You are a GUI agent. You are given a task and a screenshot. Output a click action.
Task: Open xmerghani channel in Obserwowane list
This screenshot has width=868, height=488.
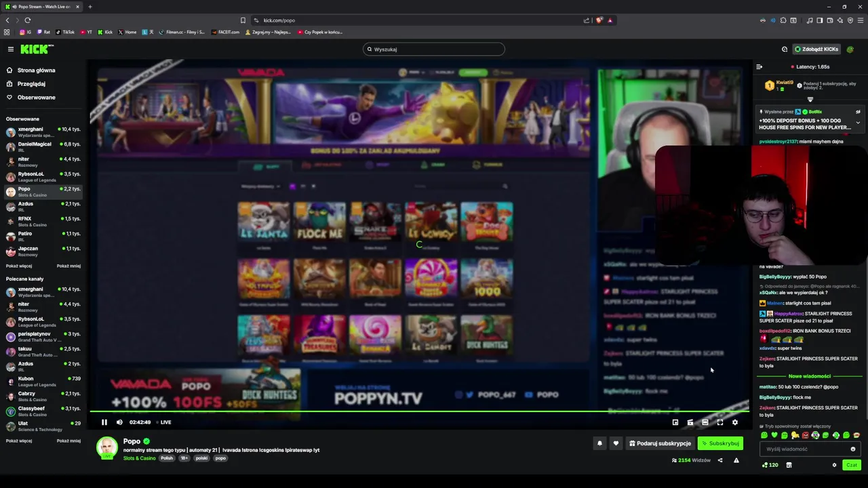[43, 131]
